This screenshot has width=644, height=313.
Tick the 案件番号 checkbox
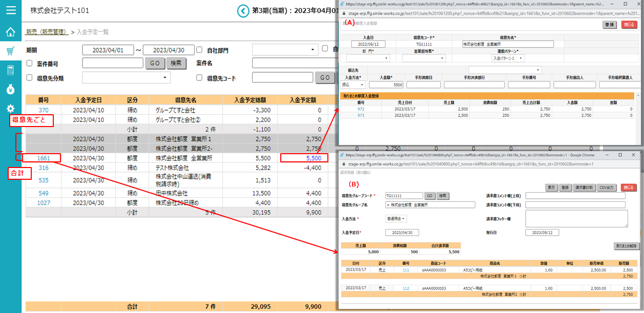click(x=29, y=64)
